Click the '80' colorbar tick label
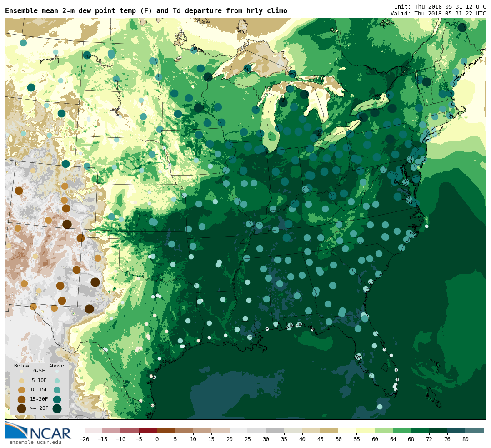The image size is (491, 448). click(x=466, y=439)
